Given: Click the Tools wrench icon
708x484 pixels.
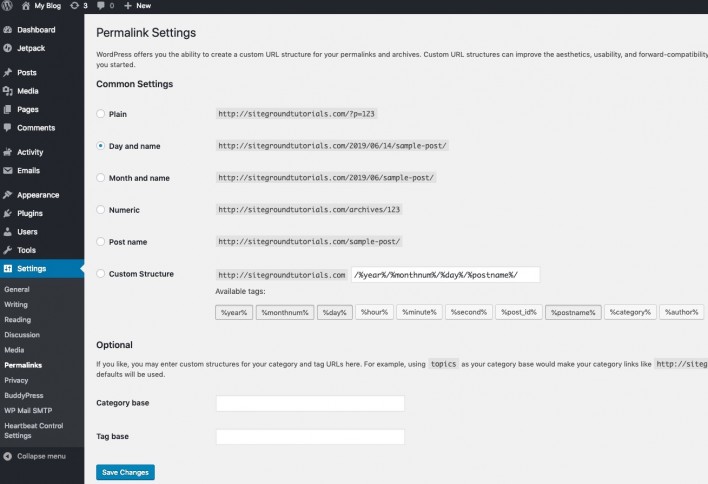Looking at the screenshot, I should coord(7,250).
